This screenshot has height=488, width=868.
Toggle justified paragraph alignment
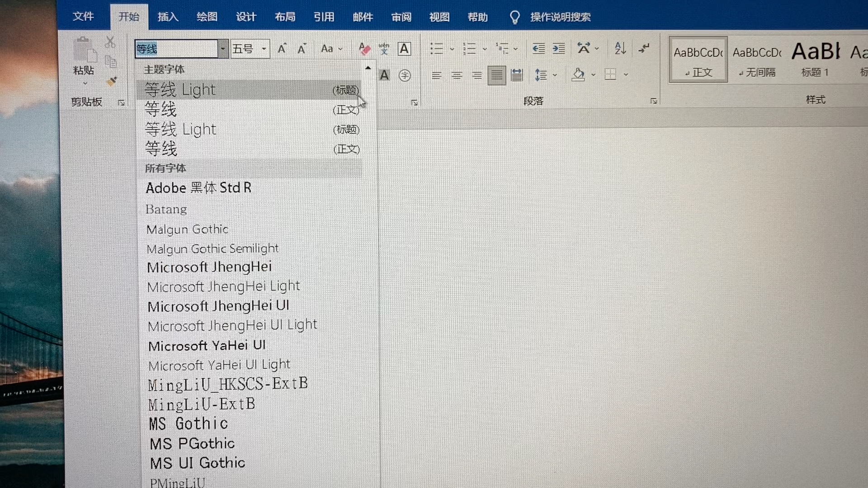coord(496,75)
